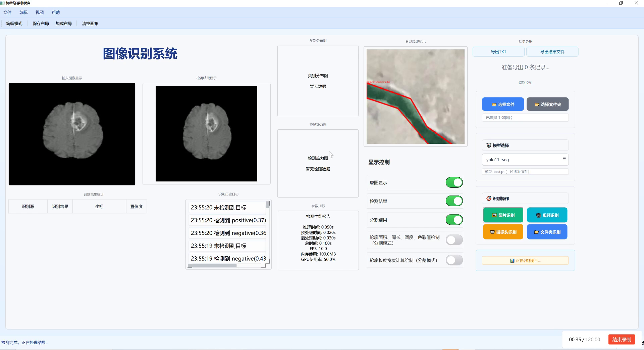Select log entry 23:55:20 未检测到目标
Screen dimensions: 644x350
pyautogui.click(x=227, y=208)
